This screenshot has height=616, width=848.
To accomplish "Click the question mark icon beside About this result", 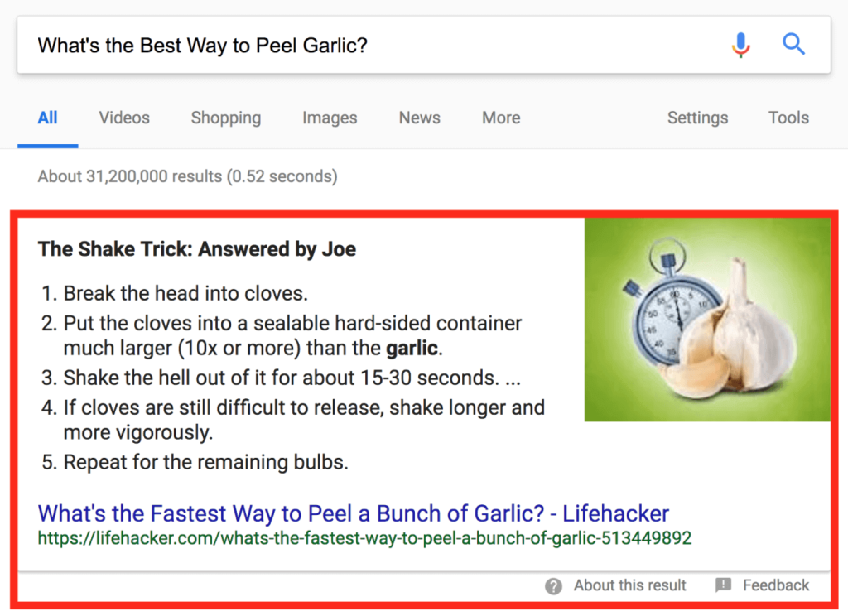I will [553, 586].
